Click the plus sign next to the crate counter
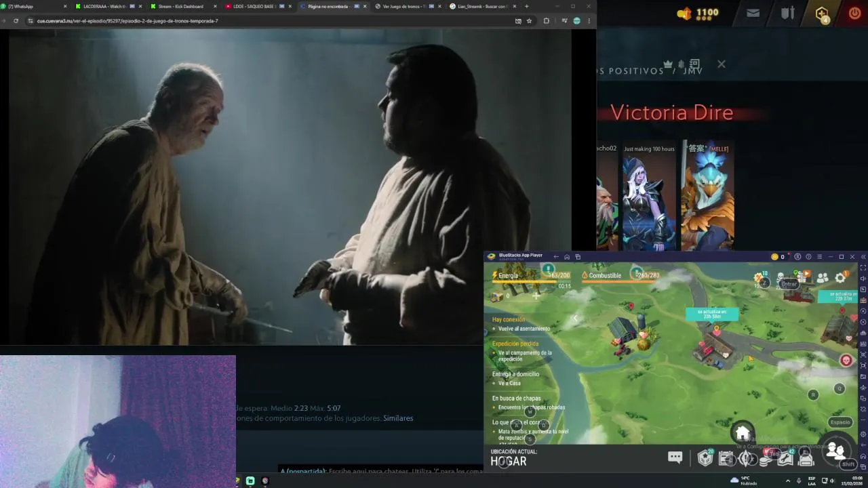This screenshot has height=488, width=868. click(536, 296)
